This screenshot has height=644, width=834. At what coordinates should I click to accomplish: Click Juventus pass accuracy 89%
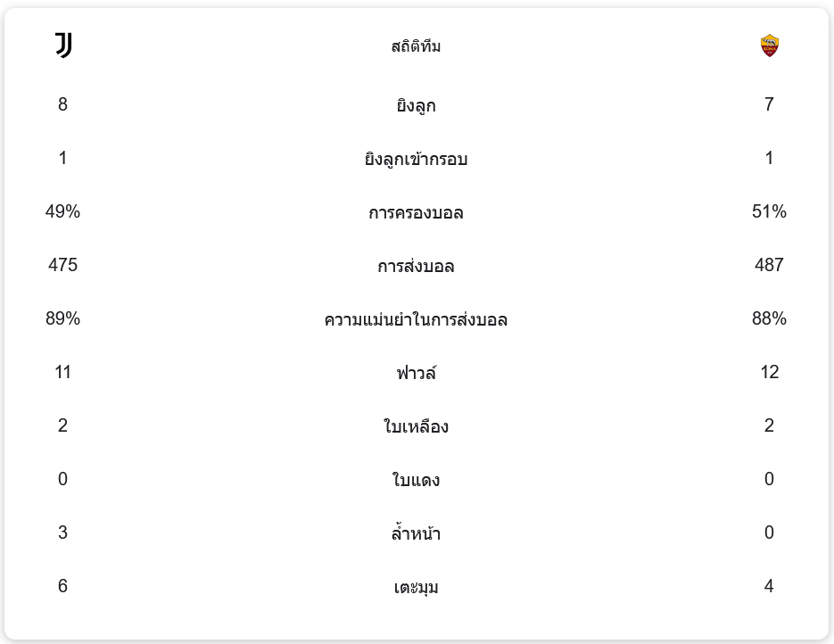pyautogui.click(x=62, y=318)
